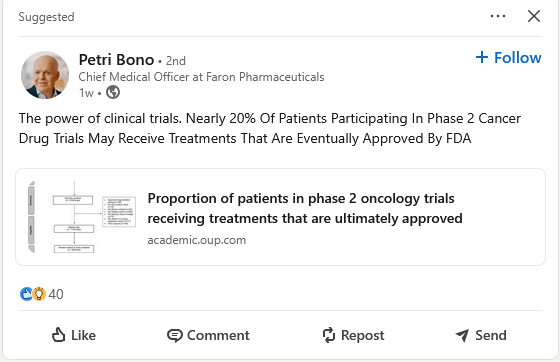Viewport: 560px width, 362px height.
Task: Open the three-dot post options menu
Action: tap(498, 16)
